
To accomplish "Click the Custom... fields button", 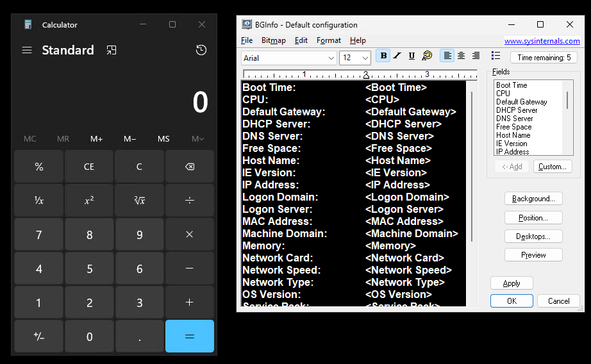I will click(x=552, y=167).
